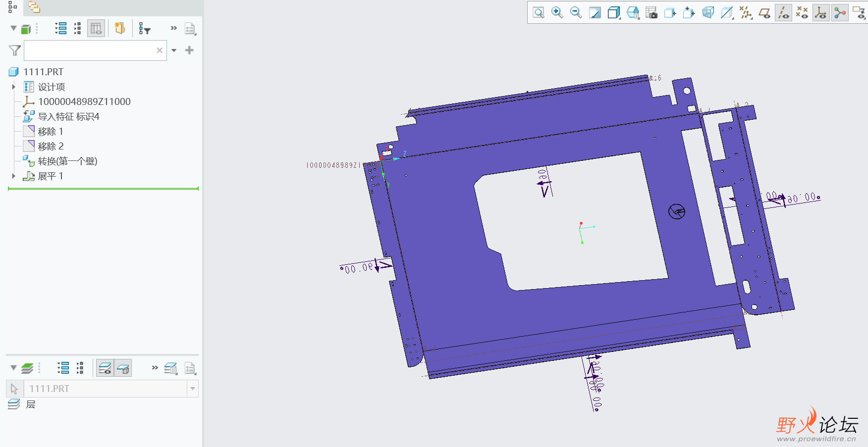Open the model tree filter icon
Screen dimensions: 868x447
[144, 29]
